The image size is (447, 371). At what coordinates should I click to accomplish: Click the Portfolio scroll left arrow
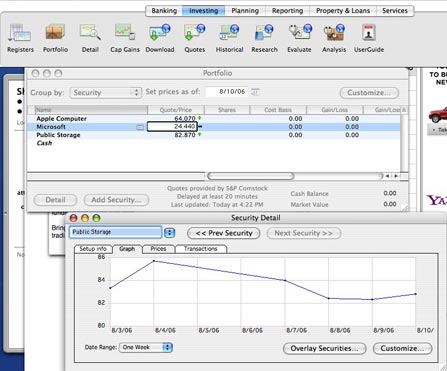click(387, 176)
